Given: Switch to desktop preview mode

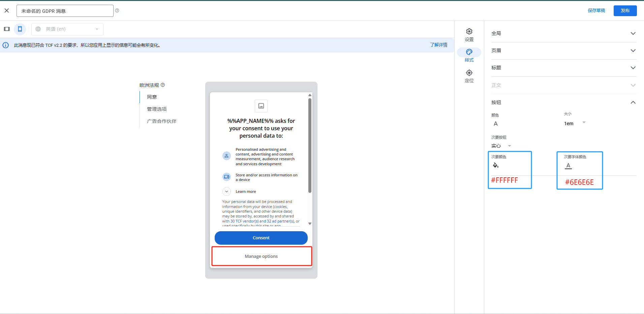Looking at the screenshot, I should 6,29.
